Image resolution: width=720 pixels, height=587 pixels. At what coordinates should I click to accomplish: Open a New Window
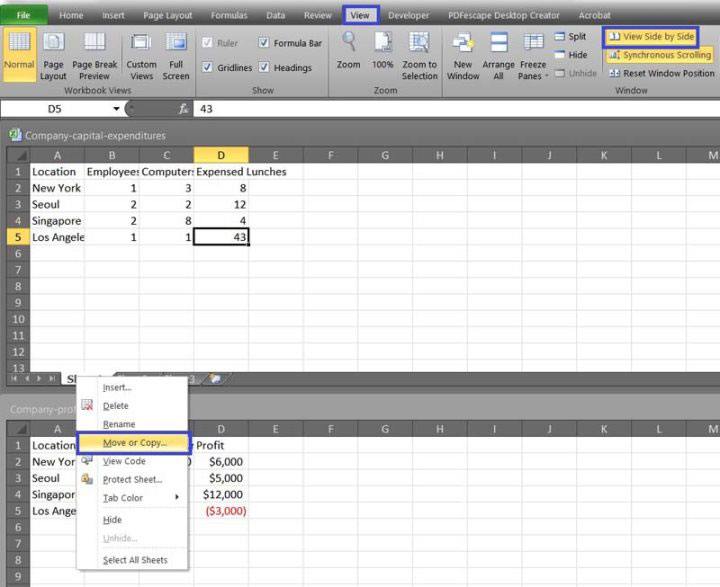click(463, 56)
